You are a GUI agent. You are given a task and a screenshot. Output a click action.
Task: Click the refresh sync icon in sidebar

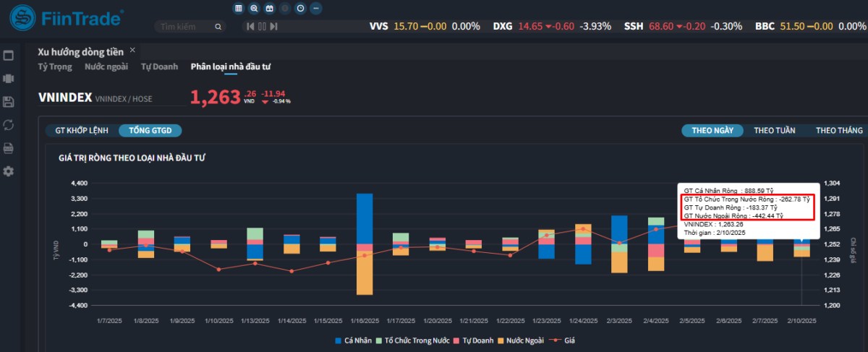[x=9, y=125]
